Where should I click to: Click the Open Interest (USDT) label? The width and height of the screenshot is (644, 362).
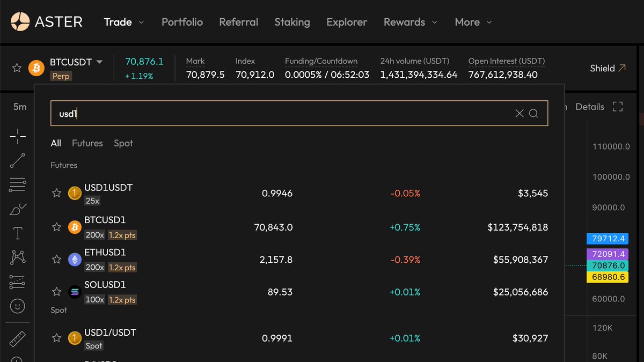coord(507,61)
